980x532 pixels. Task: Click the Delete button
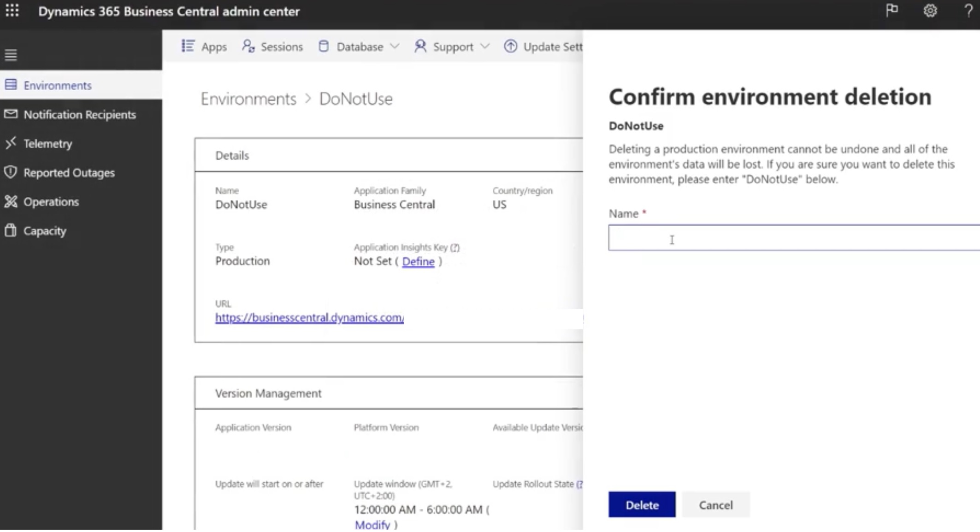point(642,505)
